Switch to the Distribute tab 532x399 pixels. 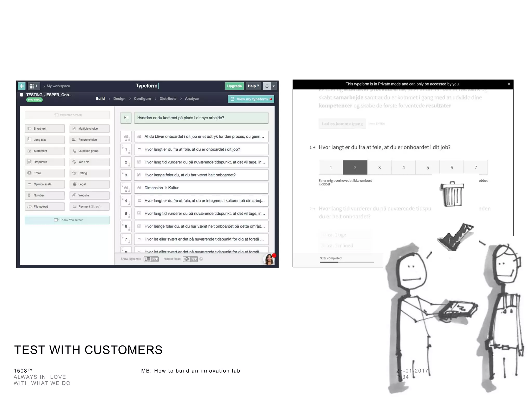tap(168, 99)
